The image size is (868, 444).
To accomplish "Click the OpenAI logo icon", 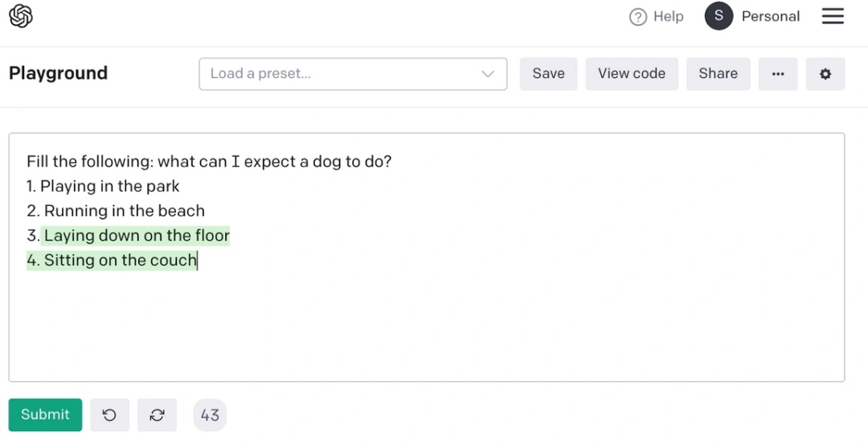I will coord(21,16).
